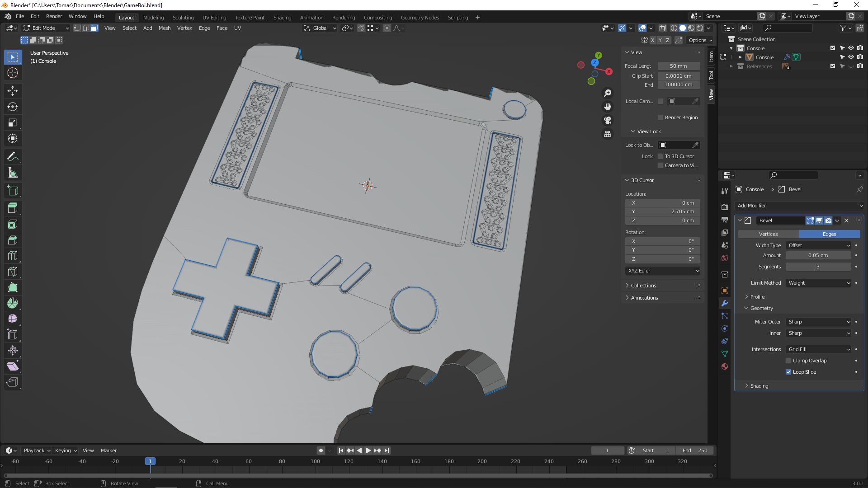Select the Knife tool
Image resolution: width=868 pixels, height=488 pixels.
[13, 272]
